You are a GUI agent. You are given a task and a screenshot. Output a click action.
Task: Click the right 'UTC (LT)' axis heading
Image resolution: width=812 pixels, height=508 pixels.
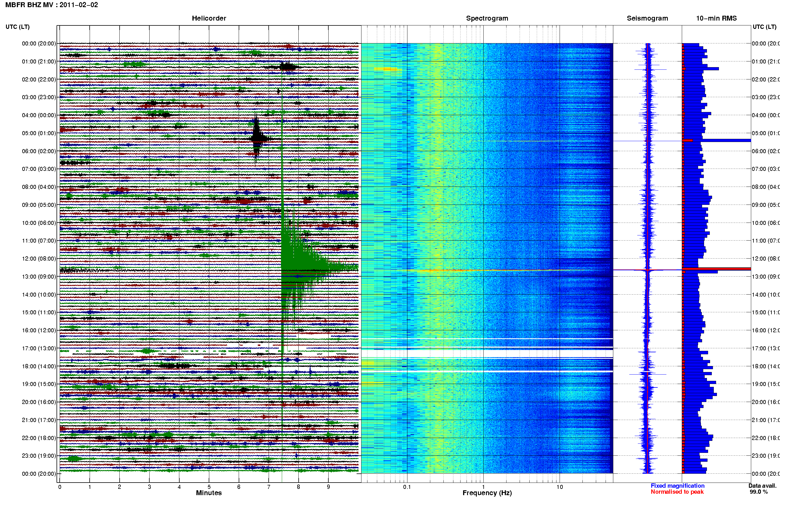pyautogui.click(x=764, y=27)
